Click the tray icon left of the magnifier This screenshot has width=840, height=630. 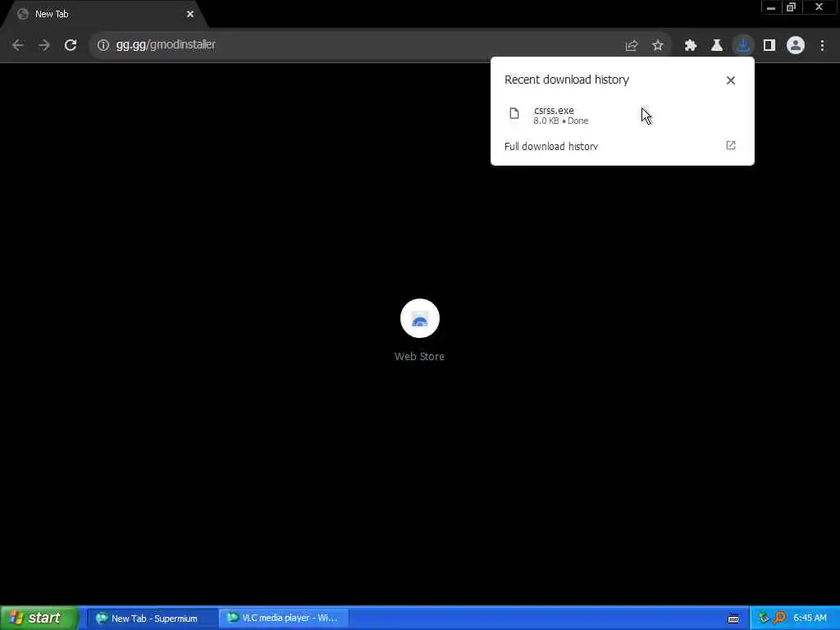(765, 619)
